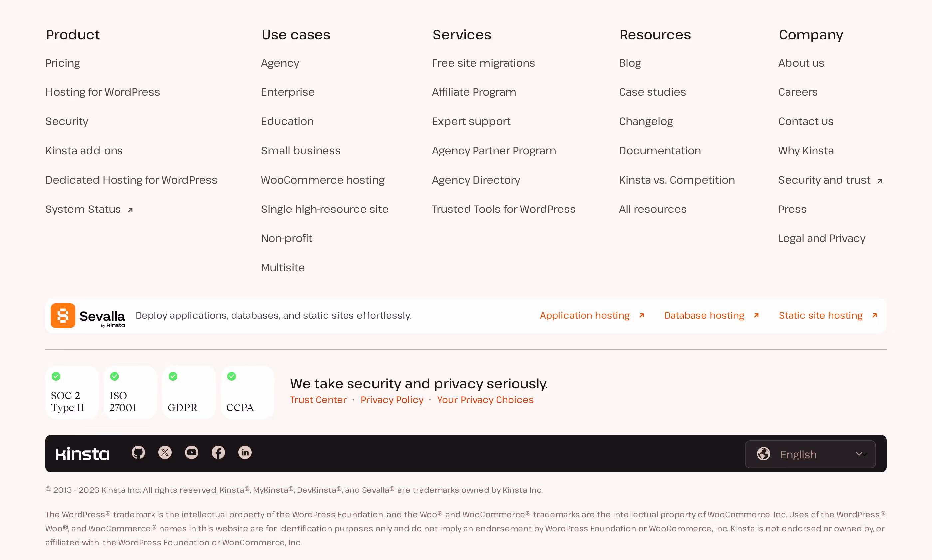Open Kinsta's GitHub profile icon

pyautogui.click(x=138, y=452)
